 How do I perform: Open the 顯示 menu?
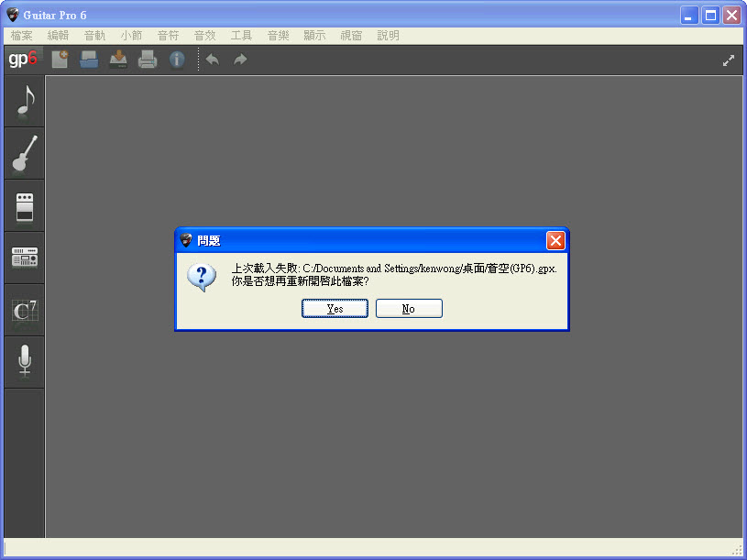pyautogui.click(x=315, y=36)
